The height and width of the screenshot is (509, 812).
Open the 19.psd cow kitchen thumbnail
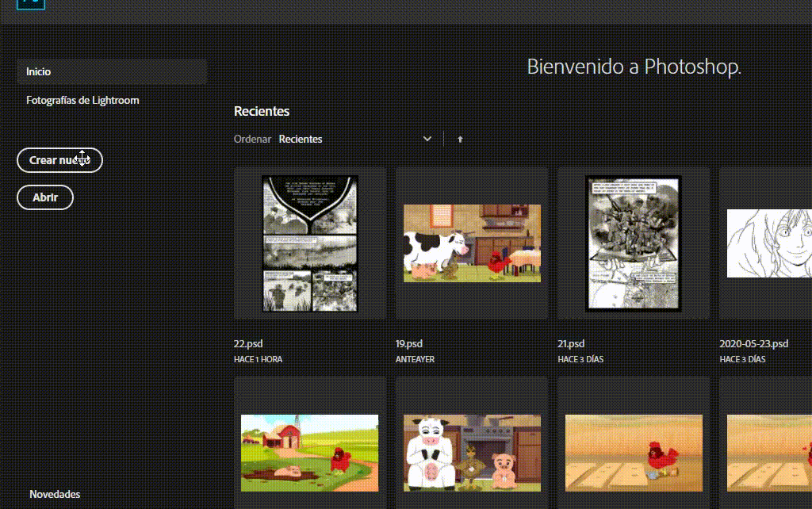(472, 243)
